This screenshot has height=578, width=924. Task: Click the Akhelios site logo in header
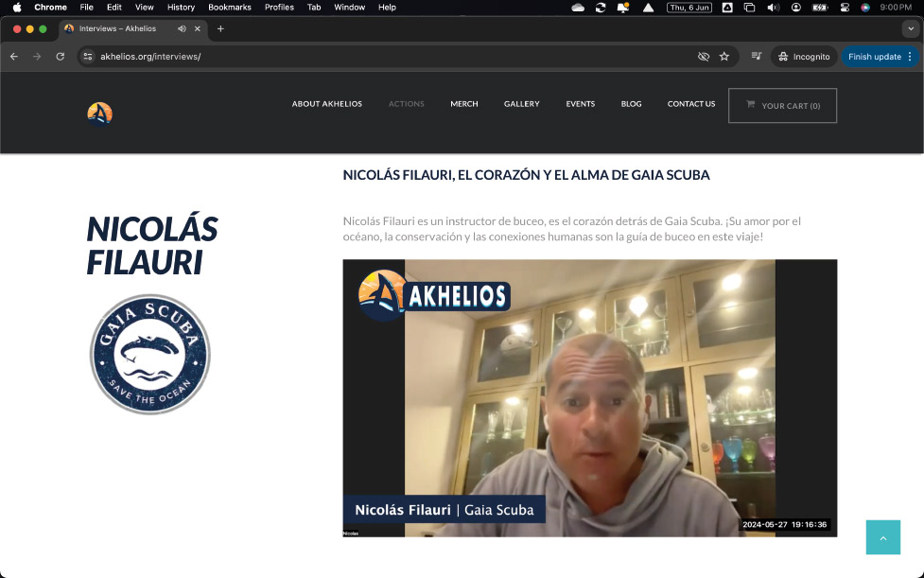point(99,114)
